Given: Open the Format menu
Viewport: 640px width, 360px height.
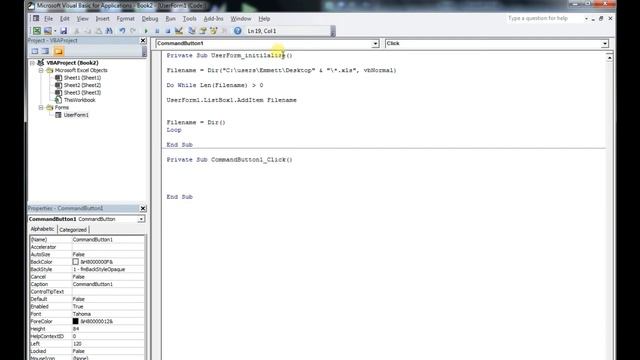Looking at the screenshot, I should click(x=125, y=19).
